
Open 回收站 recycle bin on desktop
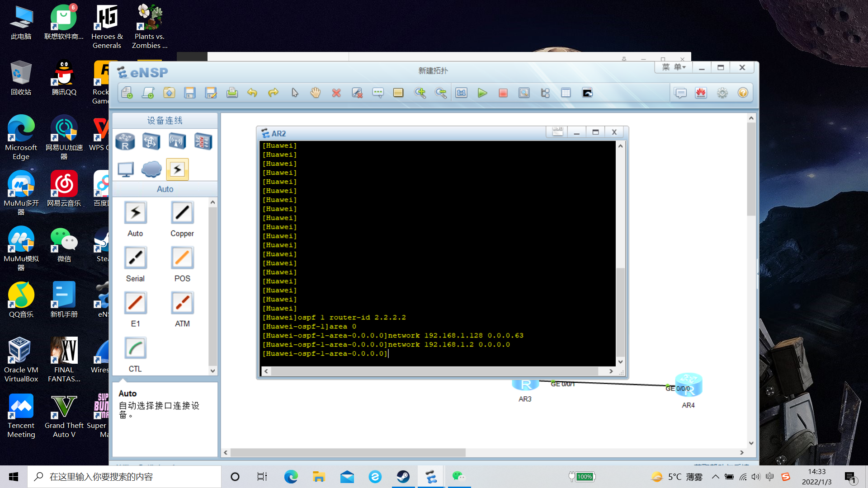pos(21,78)
